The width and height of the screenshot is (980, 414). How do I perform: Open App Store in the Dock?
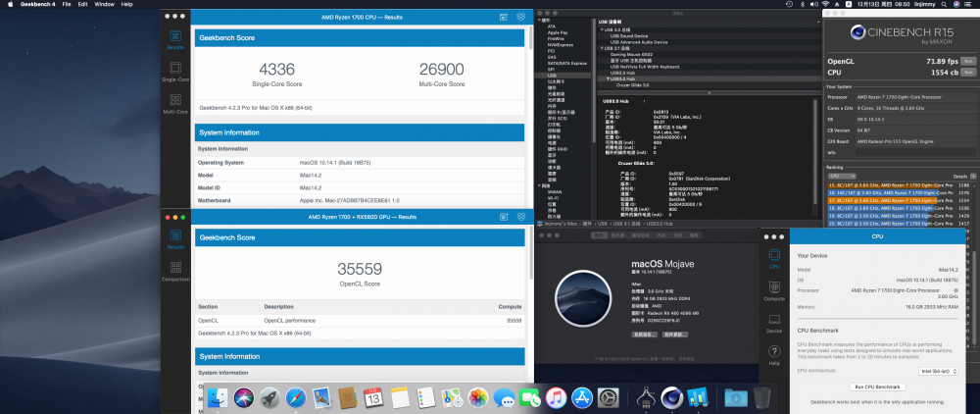point(582,396)
